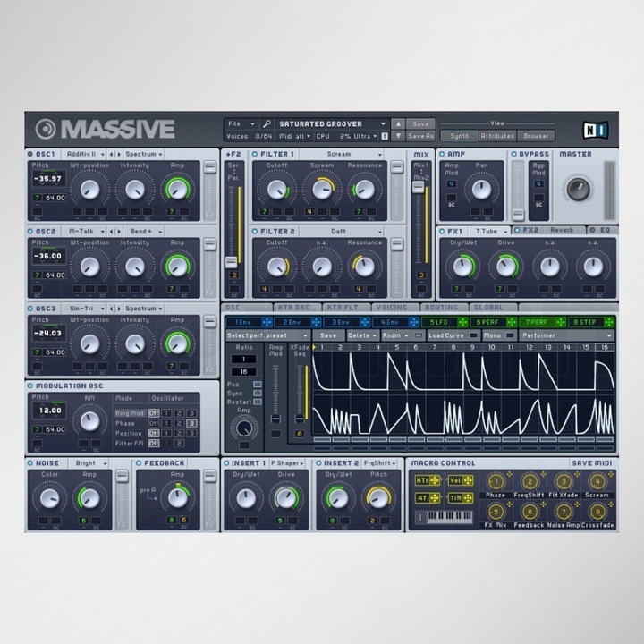The image size is (644, 644).
Task: Open the OSC2 M-Talk wavetable dropdown
Action: (84, 232)
